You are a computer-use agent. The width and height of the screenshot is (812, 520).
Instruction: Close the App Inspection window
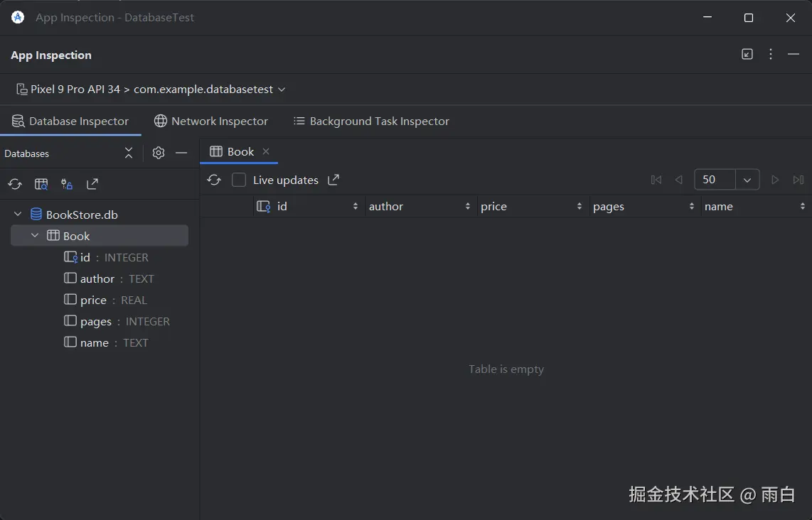coord(790,18)
